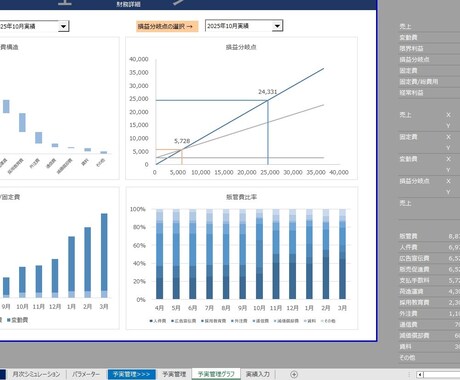The image size is (460, 380).
Task: Select the 35,000 label on the vertical axis
Action: point(139,72)
